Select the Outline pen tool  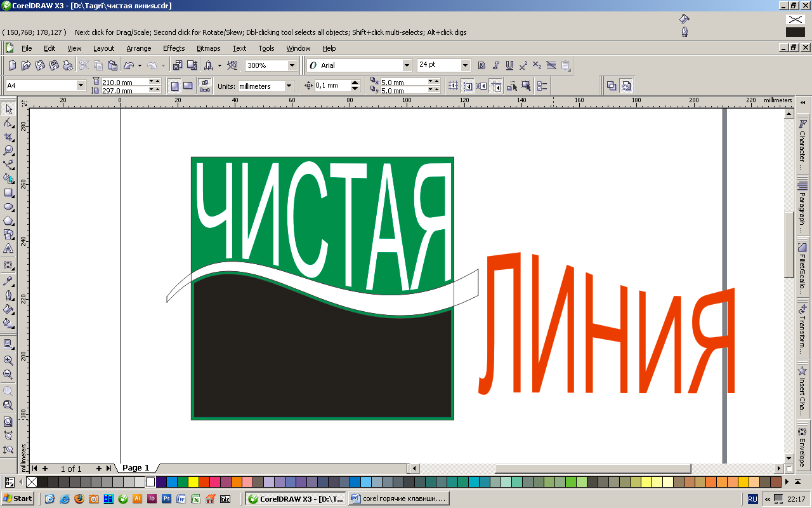tap(8, 295)
